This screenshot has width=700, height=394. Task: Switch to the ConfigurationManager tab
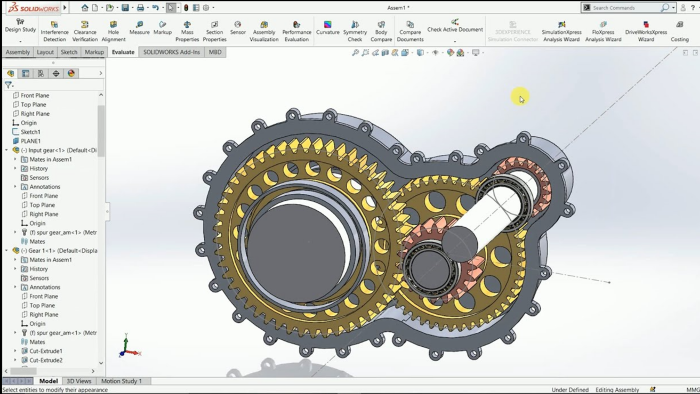[x=41, y=73]
